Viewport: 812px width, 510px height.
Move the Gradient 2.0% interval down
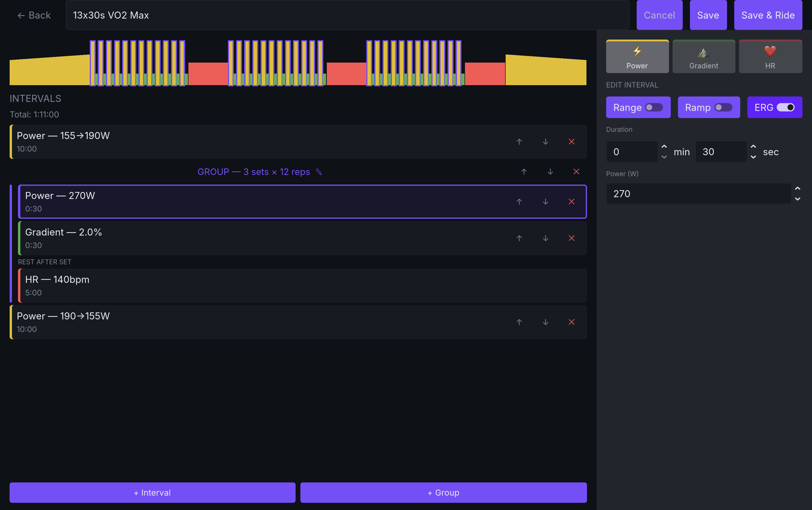[546, 238]
